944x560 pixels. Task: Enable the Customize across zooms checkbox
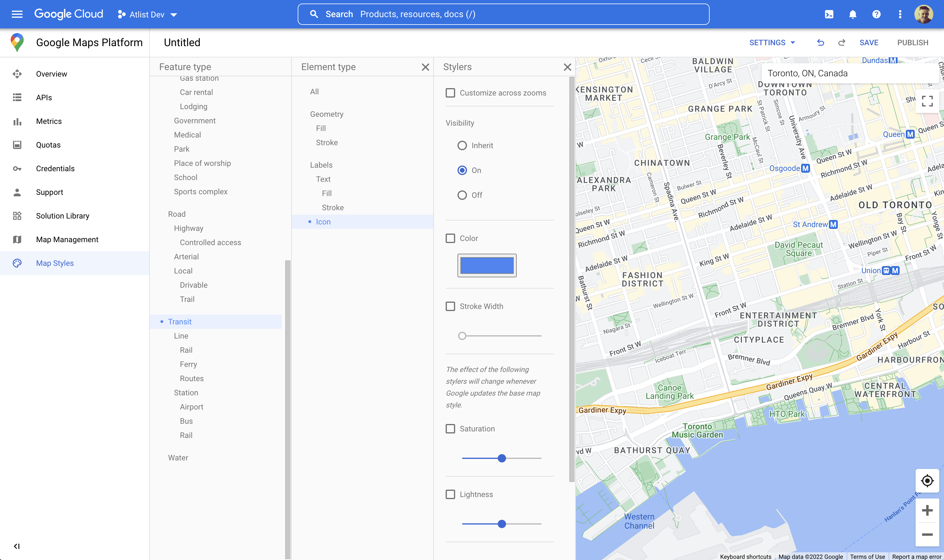pyautogui.click(x=450, y=93)
